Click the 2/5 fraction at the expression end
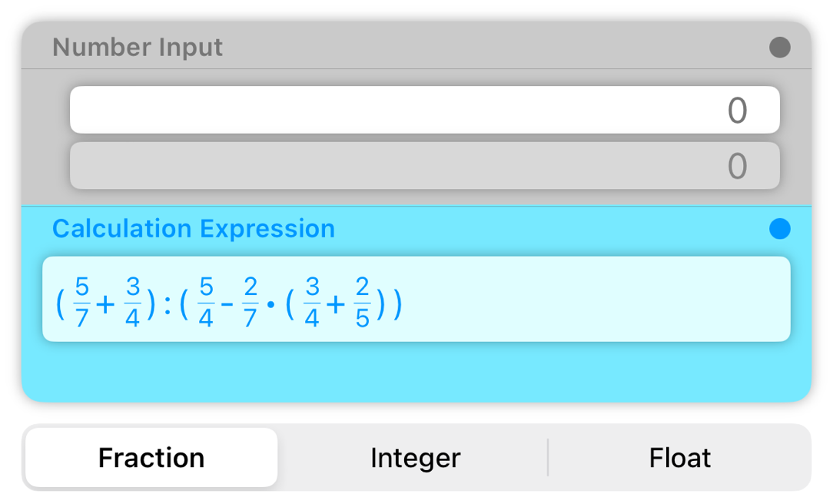 (363, 303)
